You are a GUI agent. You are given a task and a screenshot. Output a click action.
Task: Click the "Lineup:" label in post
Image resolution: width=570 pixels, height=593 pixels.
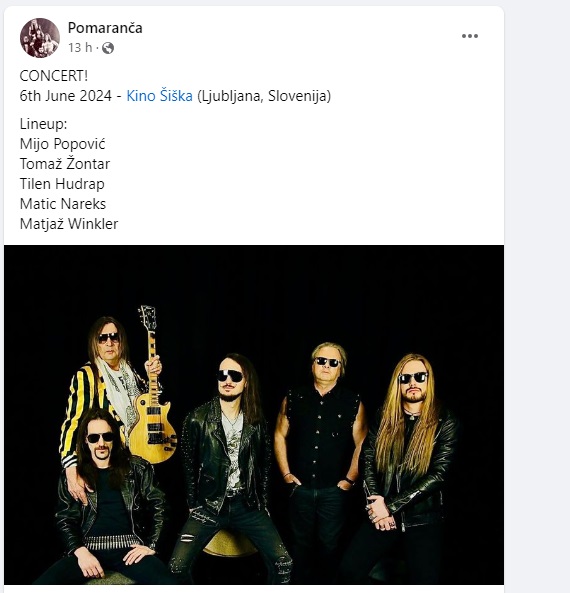(43, 124)
